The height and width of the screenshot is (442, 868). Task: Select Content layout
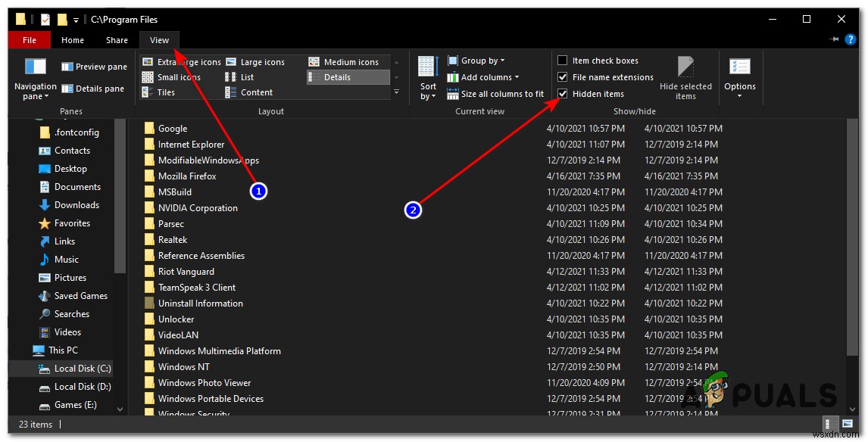tap(249, 92)
